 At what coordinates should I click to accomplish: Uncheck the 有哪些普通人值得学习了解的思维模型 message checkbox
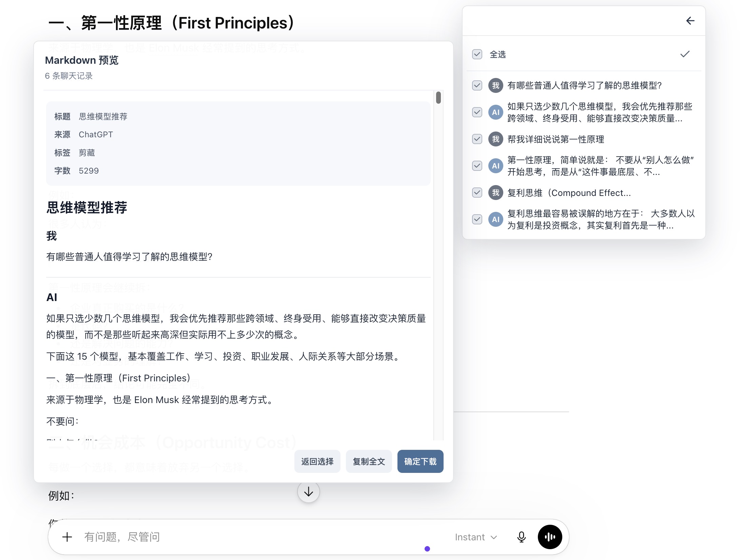[477, 85]
